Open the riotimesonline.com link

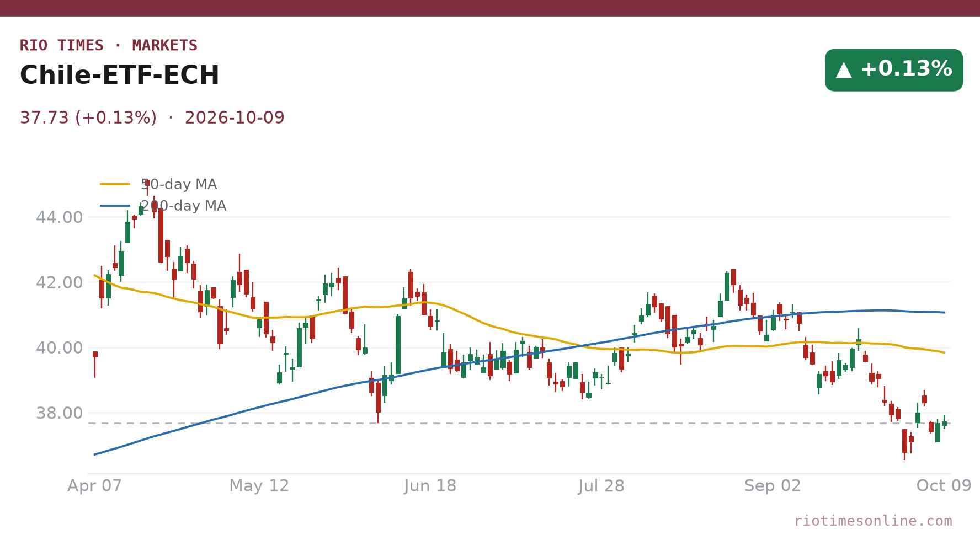873,521
